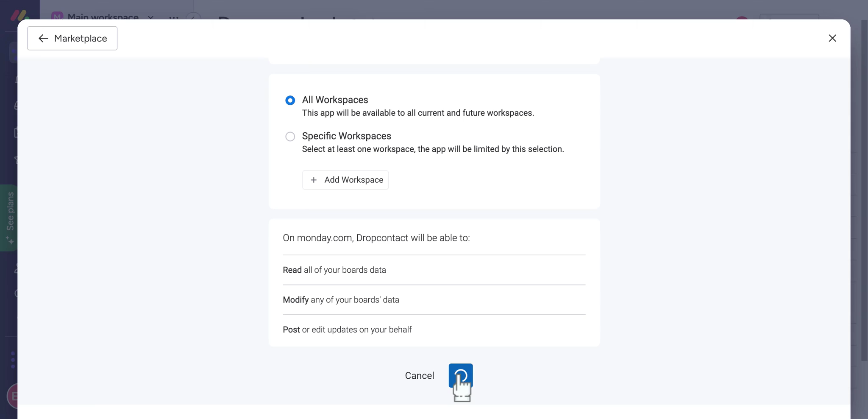Click the loading install button
The height and width of the screenshot is (419, 868).
pos(461,375)
